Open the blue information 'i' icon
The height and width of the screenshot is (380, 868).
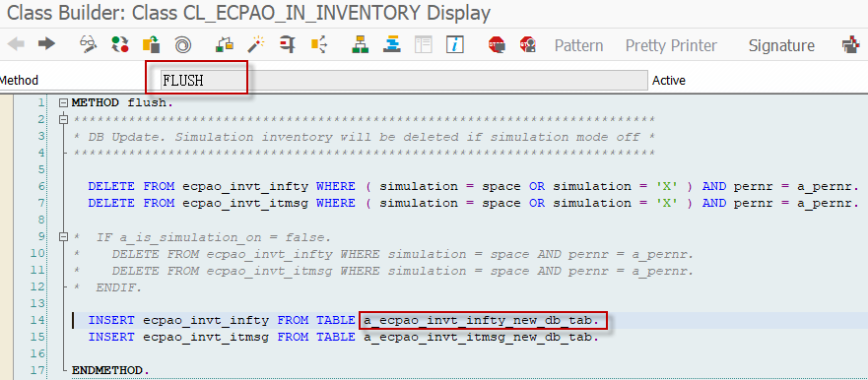[x=455, y=44]
